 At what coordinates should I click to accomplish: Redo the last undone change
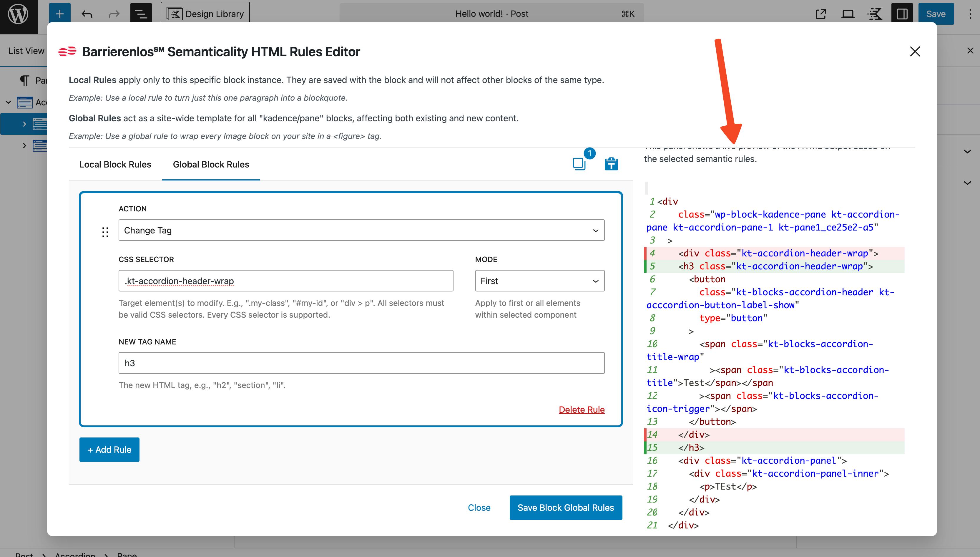[x=114, y=14]
